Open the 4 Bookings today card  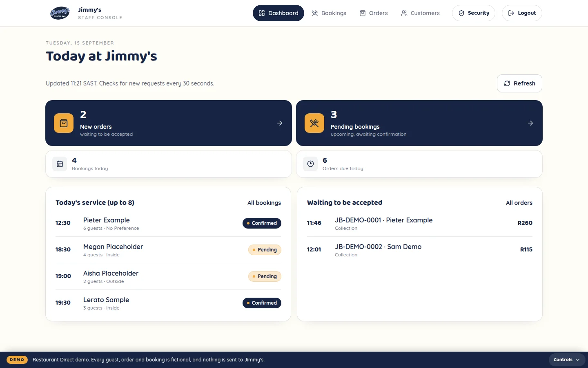pos(169,164)
